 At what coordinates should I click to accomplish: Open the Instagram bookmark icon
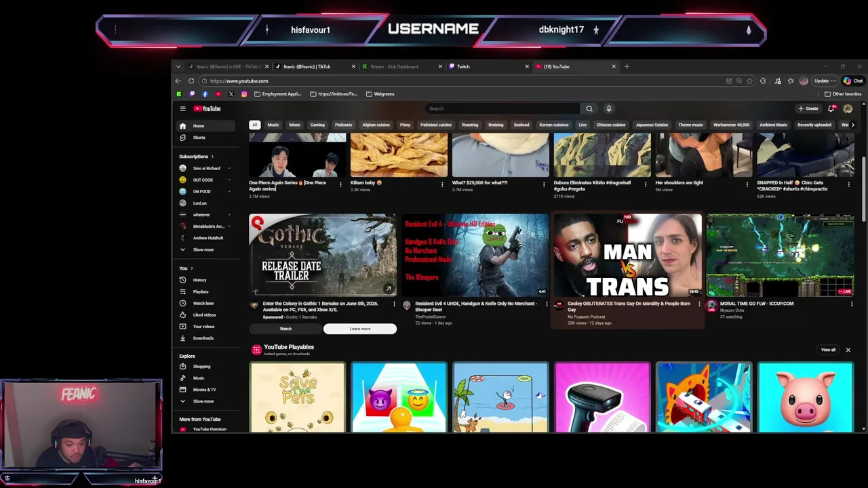(244, 94)
